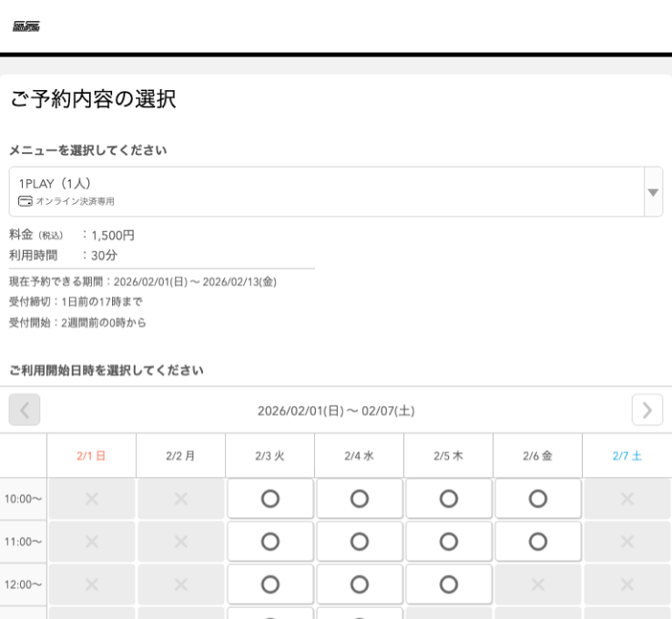Image resolution: width=672 pixels, height=619 pixels.
Task: Click unavailable 2/7 土 10:00 cell
Action: [627, 499]
